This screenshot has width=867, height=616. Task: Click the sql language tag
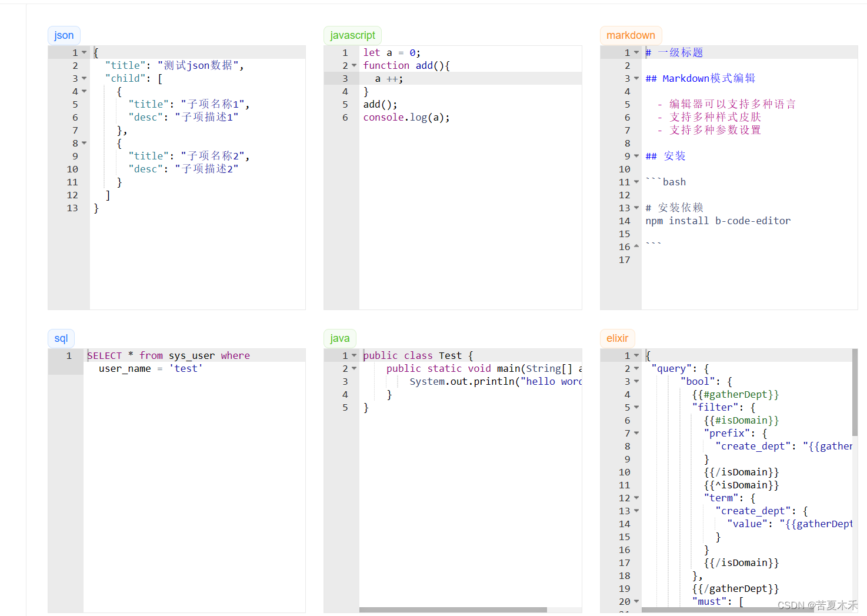point(61,338)
